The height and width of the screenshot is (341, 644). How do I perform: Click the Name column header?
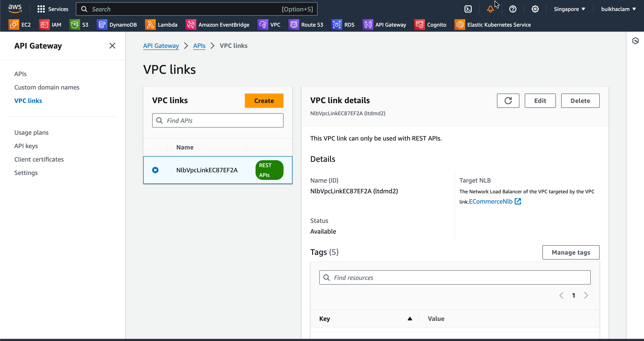[185, 147]
